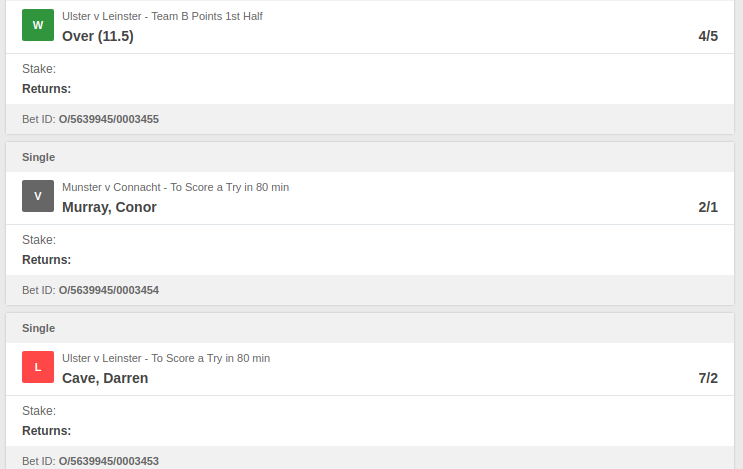This screenshot has width=743, height=469.
Task: Click the grey V void status icon
Action: 38,196
